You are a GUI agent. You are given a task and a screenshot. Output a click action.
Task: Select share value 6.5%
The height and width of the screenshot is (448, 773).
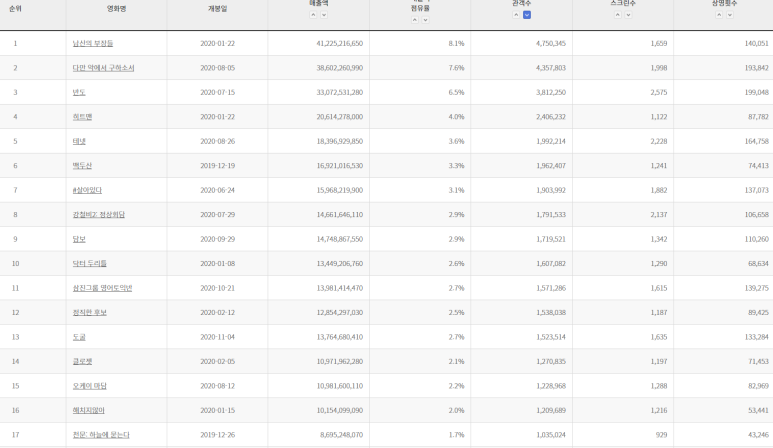point(456,92)
